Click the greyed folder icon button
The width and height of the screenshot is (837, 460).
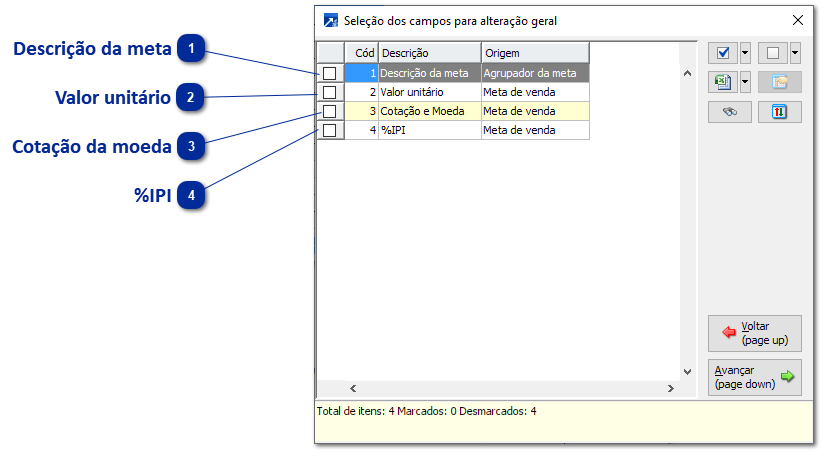tap(779, 82)
